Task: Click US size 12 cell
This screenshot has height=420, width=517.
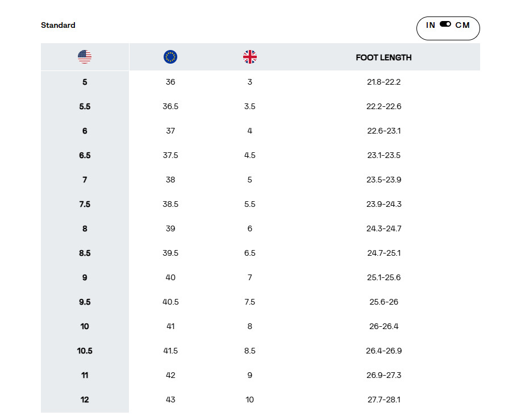Action: click(x=85, y=400)
